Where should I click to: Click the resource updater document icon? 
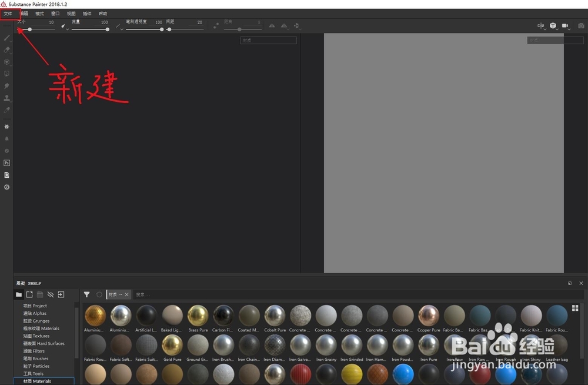coord(6,175)
